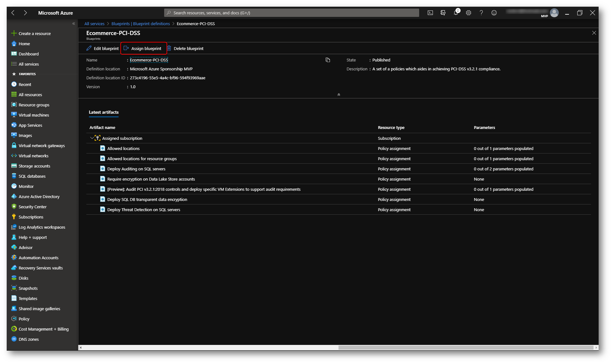Go to Home in the sidebar
The image size is (612, 364).
coord(24,44)
